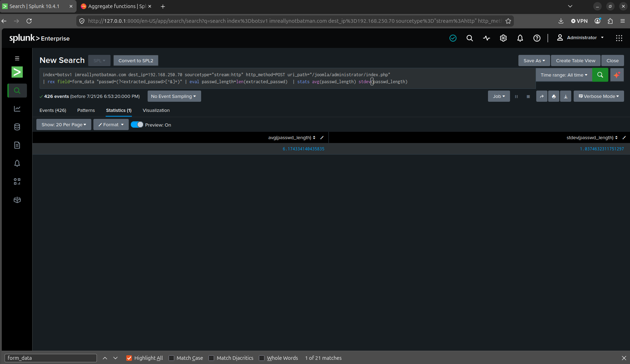This screenshot has width=630, height=364.
Task: List all browser tabs with the chevron
Action: coord(570,6)
